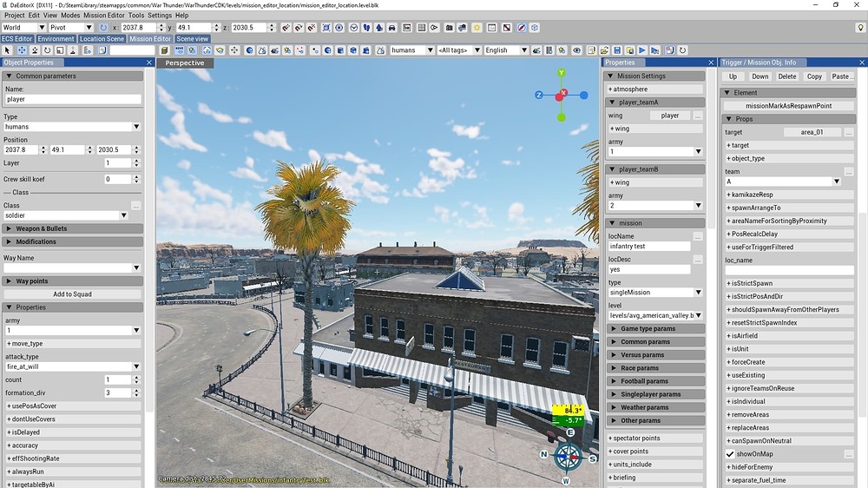Click the footprints icon in top toolbar
Viewport: 868px width, 488px height.
pos(366,28)
